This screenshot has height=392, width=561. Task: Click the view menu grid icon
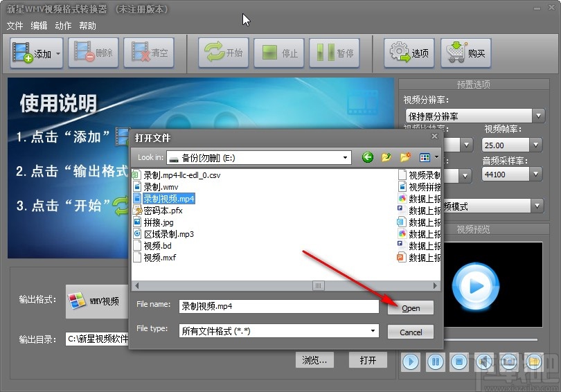(x=425, y=157)
